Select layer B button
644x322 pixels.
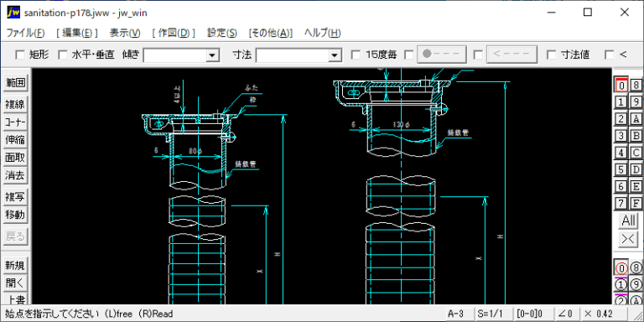[636, 136]
